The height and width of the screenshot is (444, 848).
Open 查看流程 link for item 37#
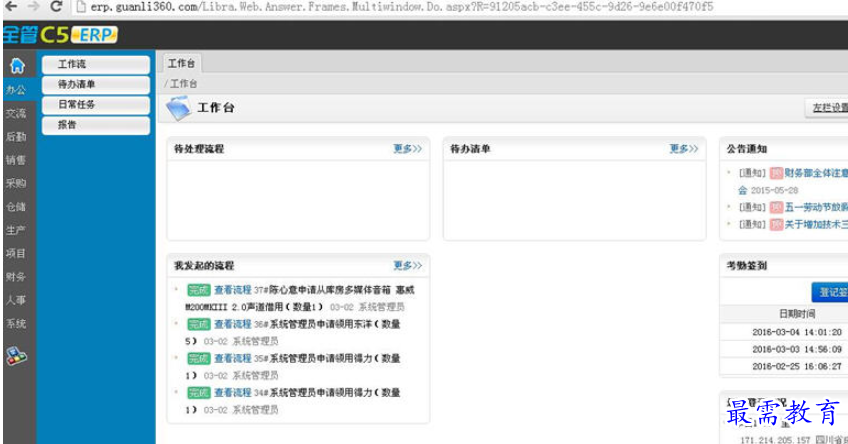[233, 290]
